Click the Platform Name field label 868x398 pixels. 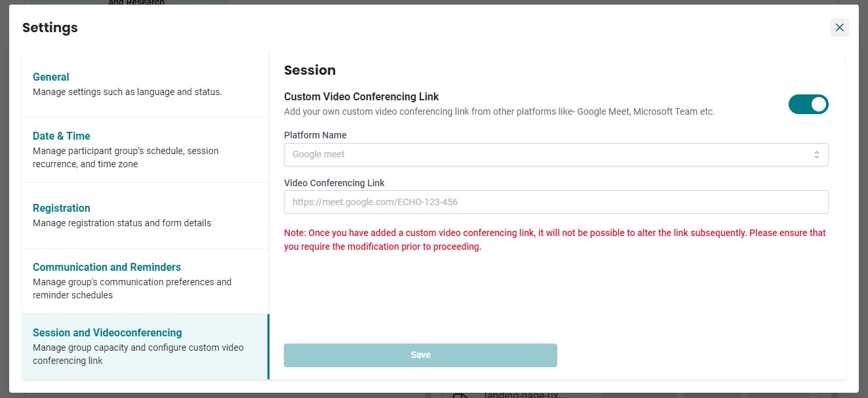(x=315, y=135)
